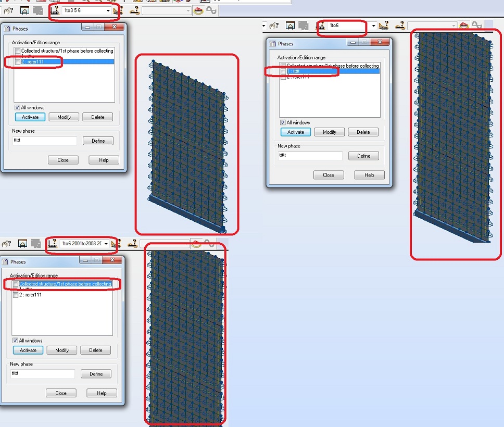Open node selection icon left of the 1to6 field
504x427 pixels.
[x=321, y=26]
